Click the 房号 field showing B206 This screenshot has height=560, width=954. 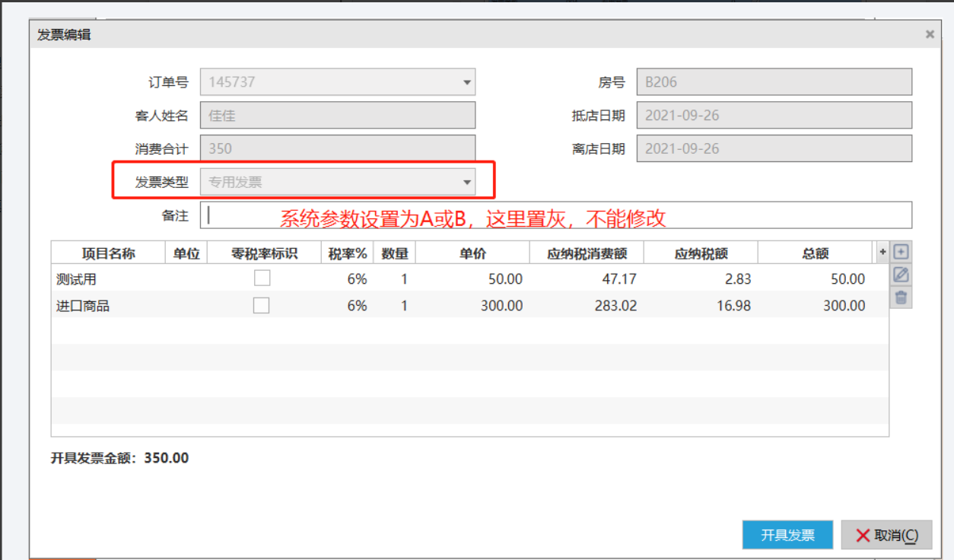(x=774, y=82)
